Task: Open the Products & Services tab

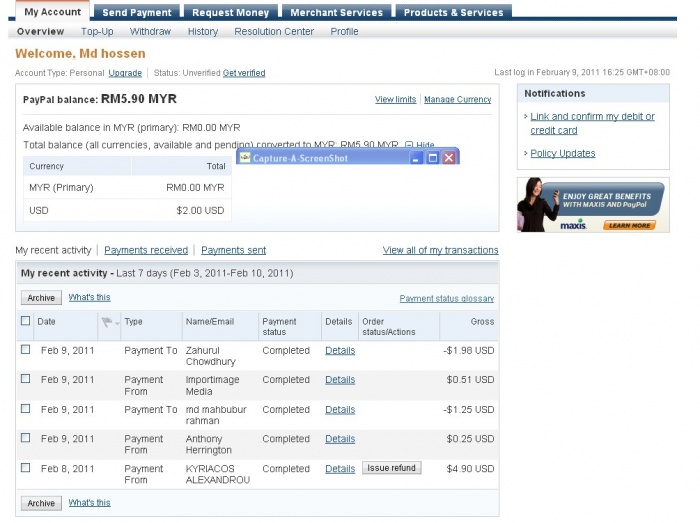Action: pyautogui.click(x=454, y=12)
